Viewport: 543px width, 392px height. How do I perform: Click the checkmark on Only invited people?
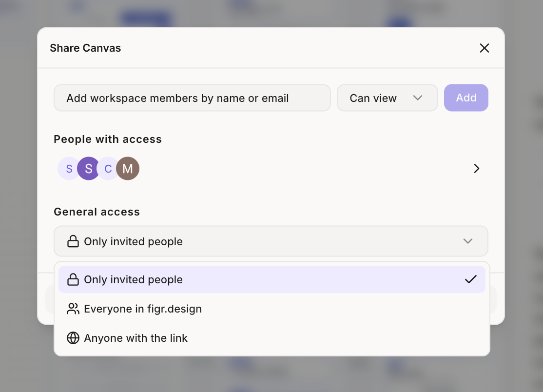click(471, 279)
